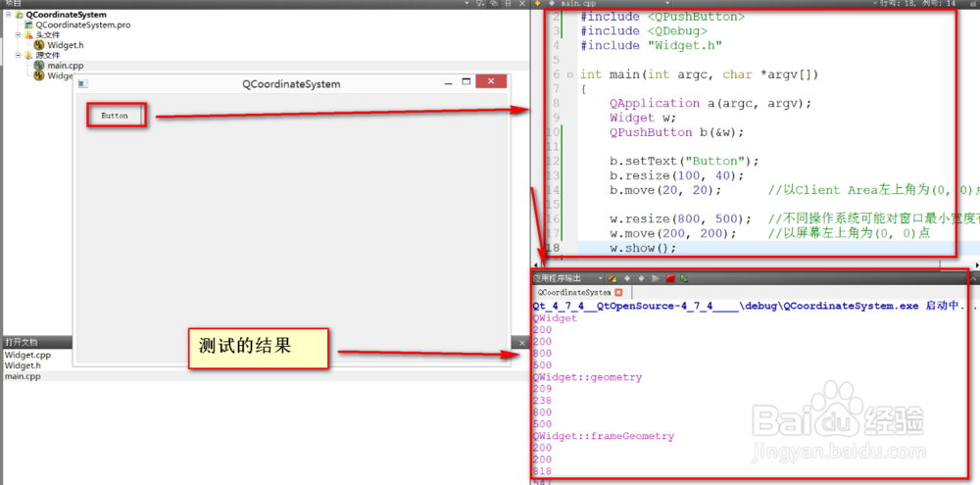Select Widget.h in project tree
Screen dimensions: 980x485
click(x=65, y=45)
